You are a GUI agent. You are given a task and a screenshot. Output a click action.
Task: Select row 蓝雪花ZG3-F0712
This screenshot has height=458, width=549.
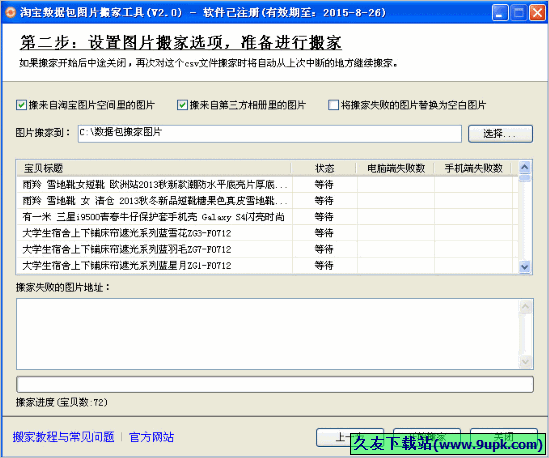click(267, 233)
